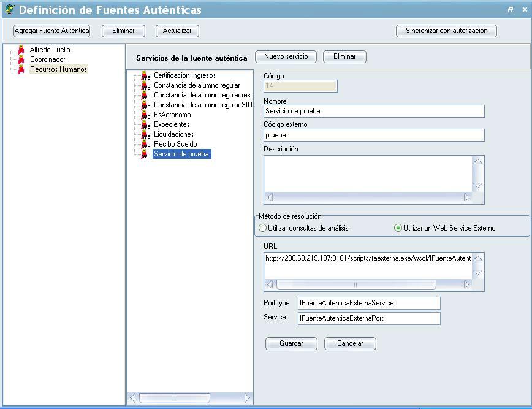
Task: Create a Nuevo servicio
Action: (x=286, y=56)
